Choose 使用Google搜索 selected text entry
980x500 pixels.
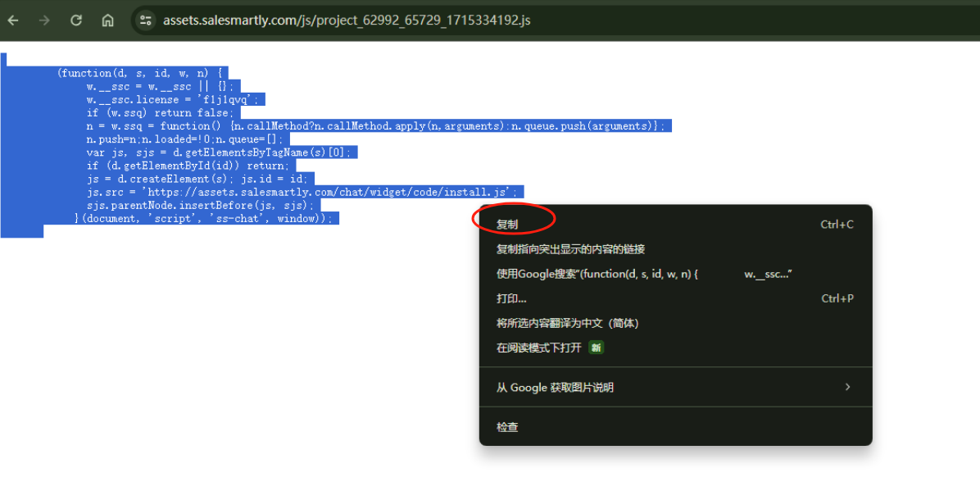coord(675,274)
